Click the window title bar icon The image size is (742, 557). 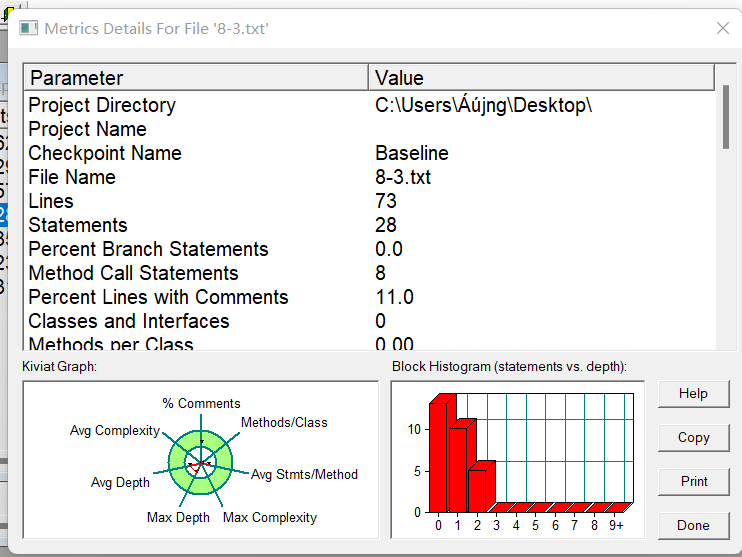[x=28, y=28]
